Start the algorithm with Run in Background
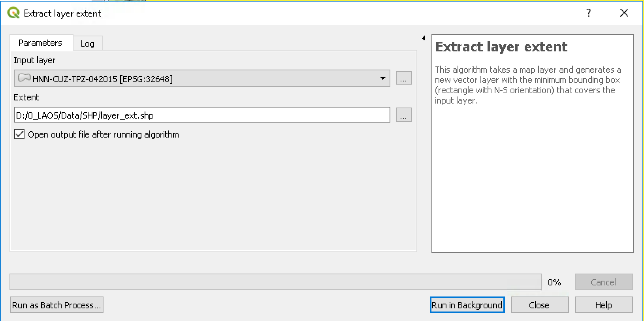The height and width of the screenshot is (321, 644). click(x=467, y=305)
